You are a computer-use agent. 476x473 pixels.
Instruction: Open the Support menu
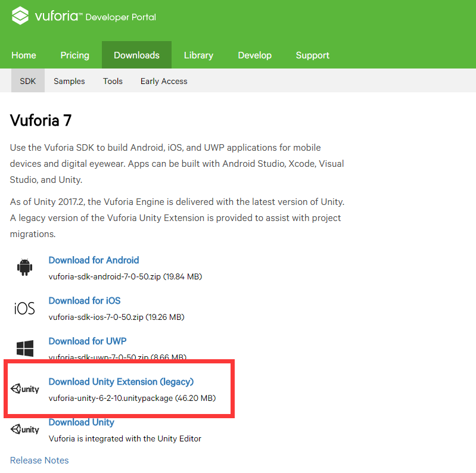click(x=312, y=55)
